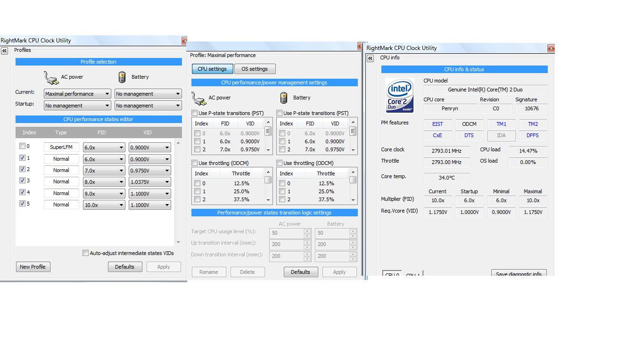Enable Auto-adjust intermediate states VIDs
The width and height of the screenshot is (644, 362).
(x=85, y=253)
